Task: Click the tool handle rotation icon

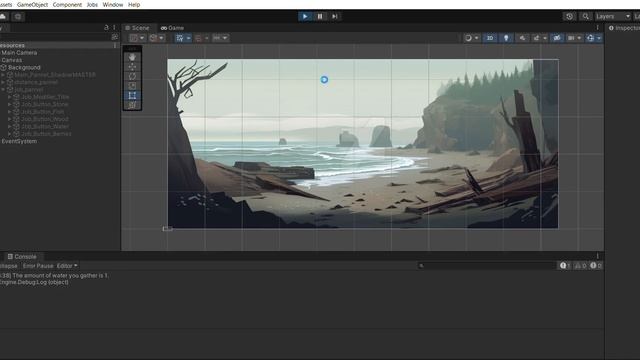Action: 153,38
